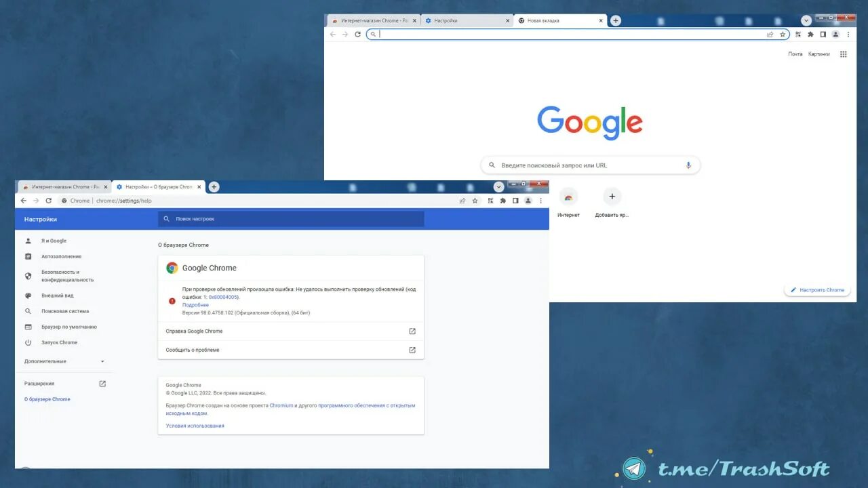868x488 pixels.
Task: Click reload icon in the settings window
Action: pyautogui.click(x=49, y=201)
